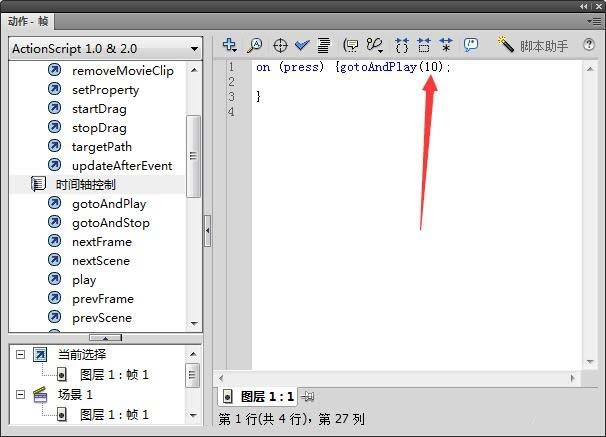Open the panel options menu icon
This screenshot has width=606, height=437.
594,21
